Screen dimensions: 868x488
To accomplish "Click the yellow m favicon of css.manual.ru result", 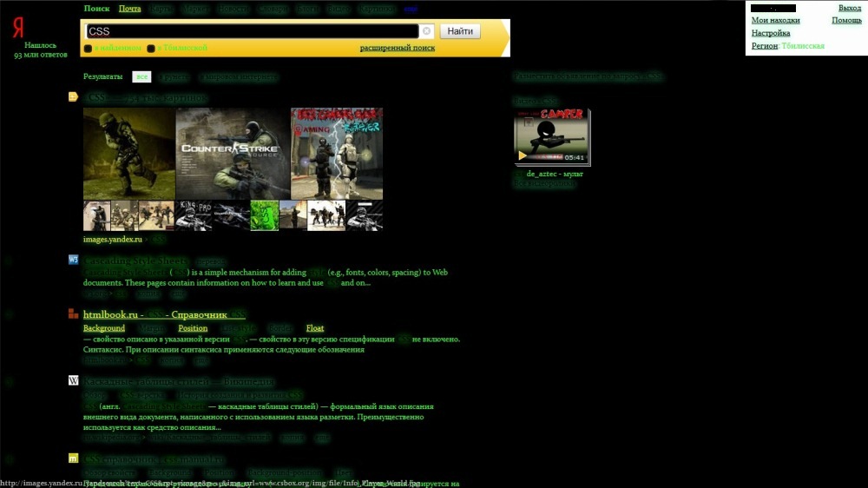I will point(73,458).
